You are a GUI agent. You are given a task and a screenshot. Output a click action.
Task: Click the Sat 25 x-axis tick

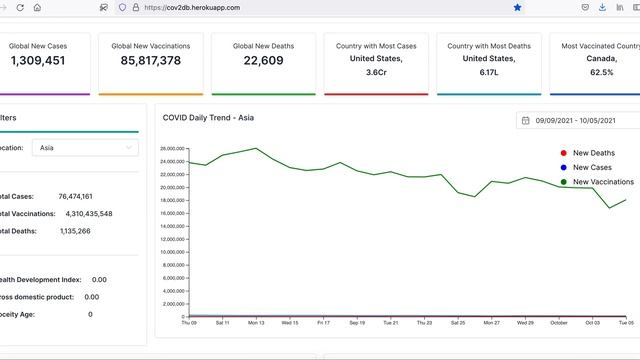pyautogui.click(x=458, y=323)
